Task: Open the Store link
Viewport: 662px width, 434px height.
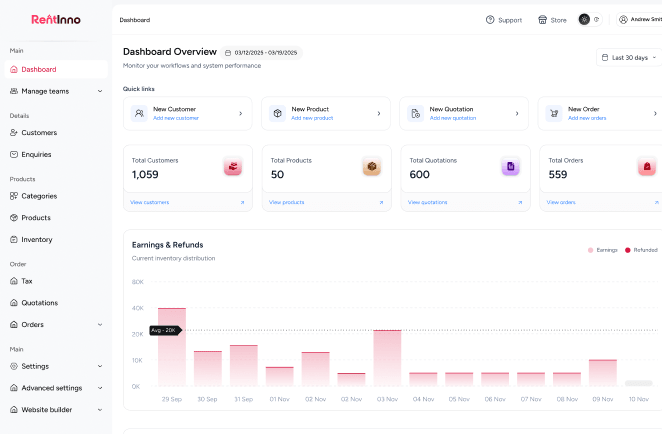Action: (x=552, y=20)
